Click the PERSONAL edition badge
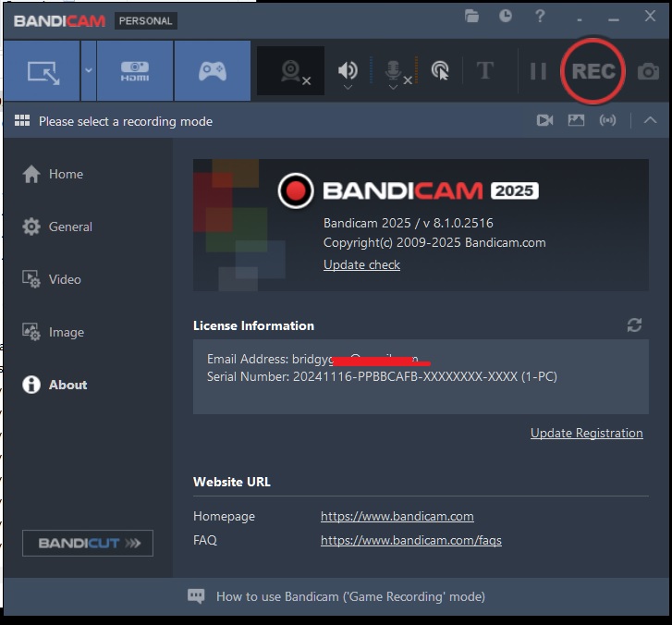This screenshot has width=672, height=625. coord(146,21)
